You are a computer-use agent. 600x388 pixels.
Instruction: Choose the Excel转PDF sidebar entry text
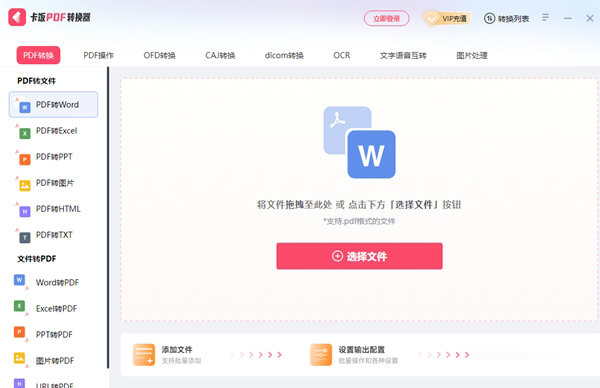(57, 308)
